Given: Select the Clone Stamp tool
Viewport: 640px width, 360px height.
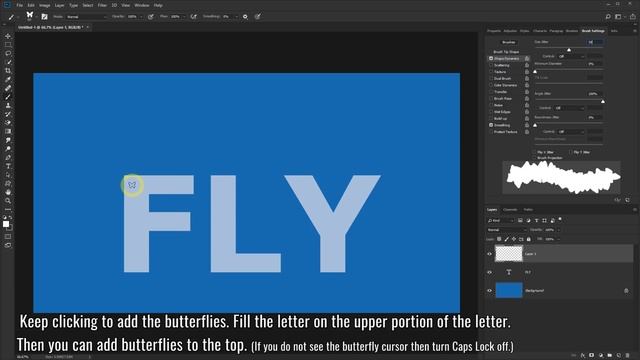Looking at the screenshot, I should coord(8,105).
